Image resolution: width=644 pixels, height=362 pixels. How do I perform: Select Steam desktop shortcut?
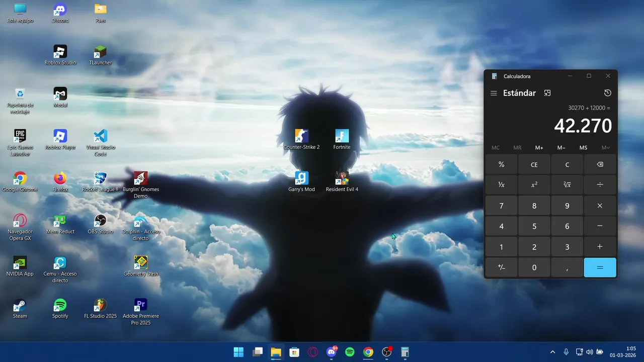point(20,309)
